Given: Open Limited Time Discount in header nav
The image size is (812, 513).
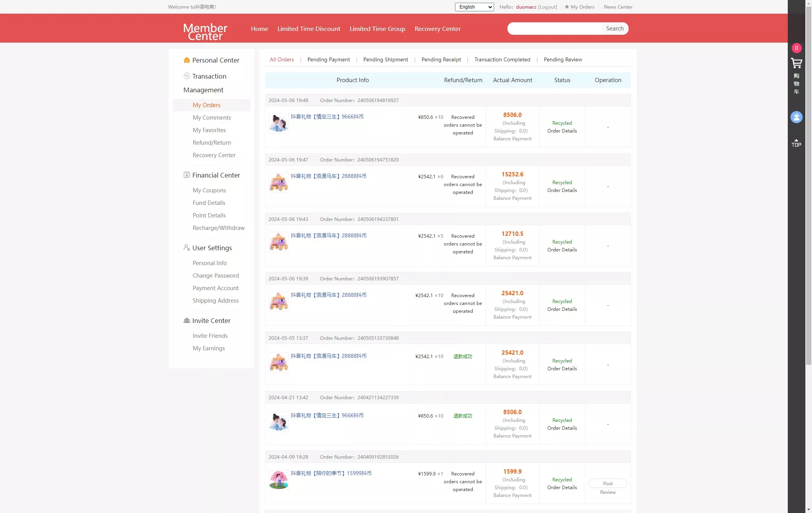Looking at the screenshot, I should [x=308, y=29].
